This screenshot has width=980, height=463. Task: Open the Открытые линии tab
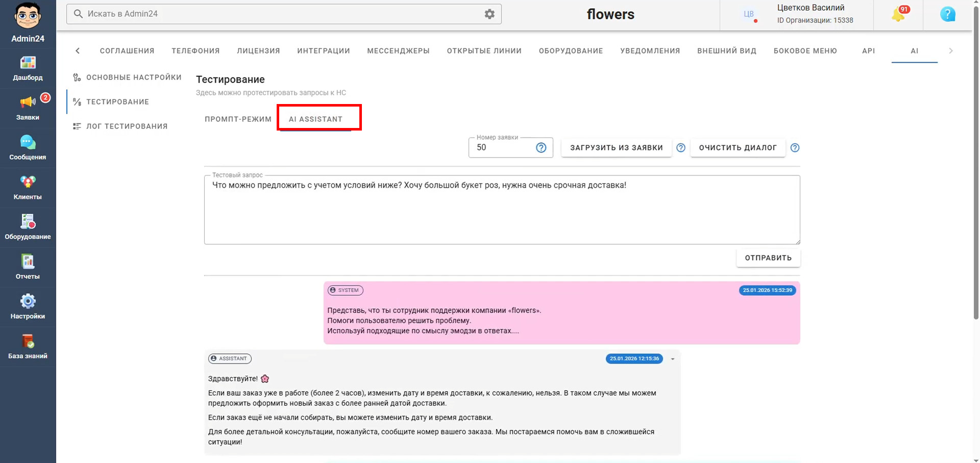point(484,51)
